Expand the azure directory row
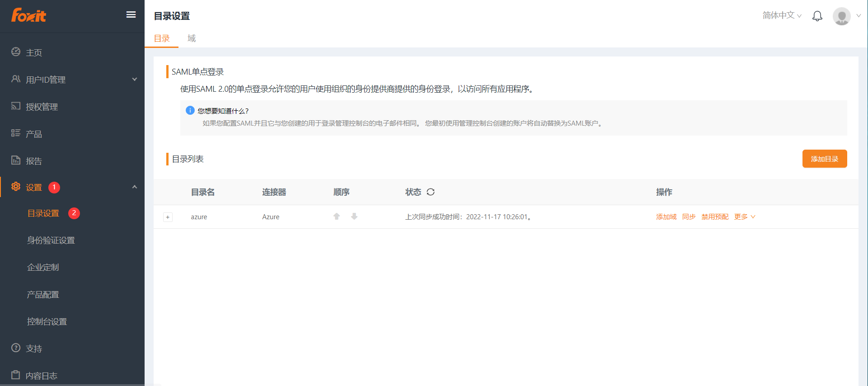The height and width of the screenshot is (386, 868). point(168,217)
